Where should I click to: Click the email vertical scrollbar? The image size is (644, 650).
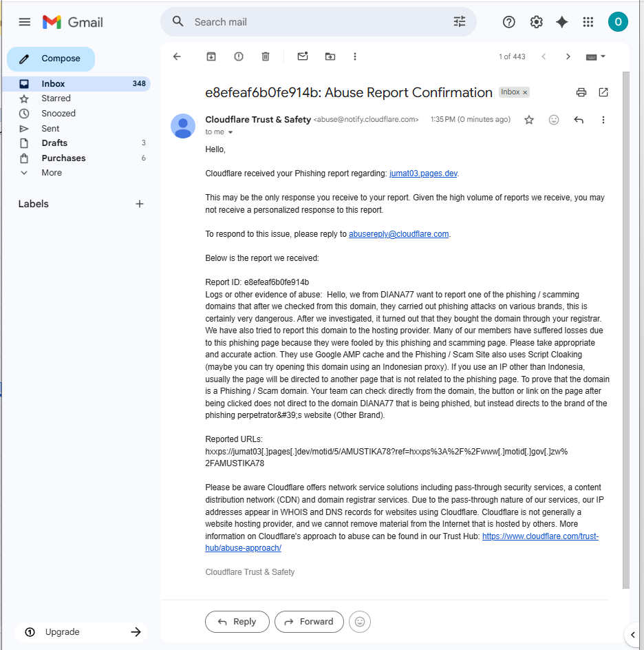click(x=626, y=330)
